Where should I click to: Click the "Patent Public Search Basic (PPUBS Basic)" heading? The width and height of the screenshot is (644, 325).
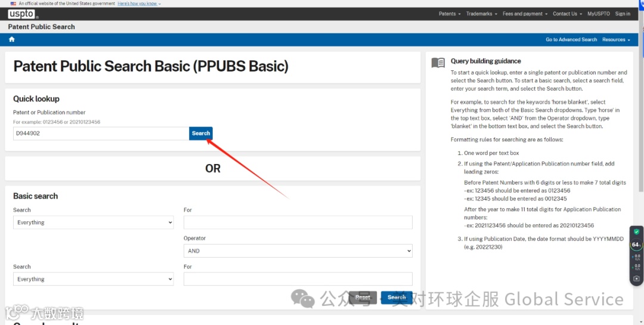(151, 66)
